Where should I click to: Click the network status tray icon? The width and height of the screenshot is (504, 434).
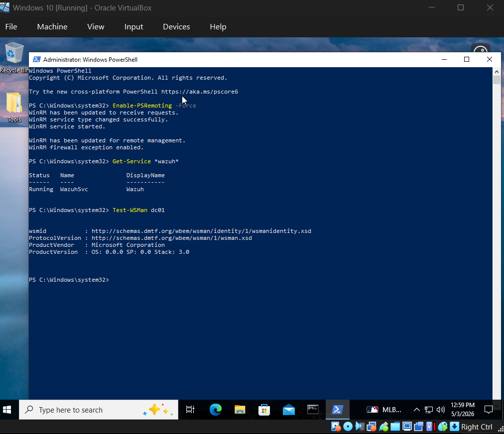point(429,410)
